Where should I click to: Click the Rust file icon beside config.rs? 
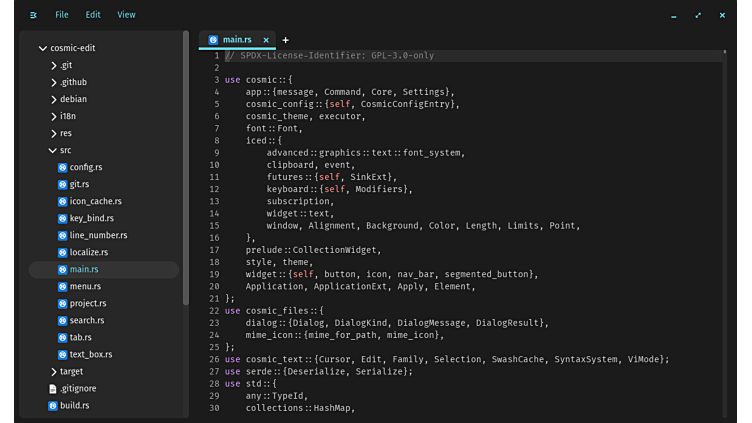pos(62,168)
